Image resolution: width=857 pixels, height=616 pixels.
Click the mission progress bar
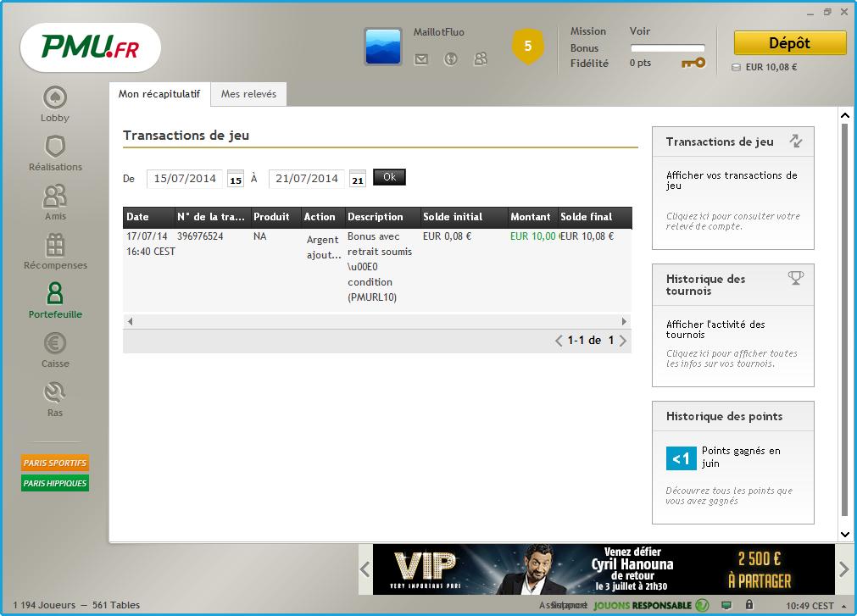click(x=667, y=48)
